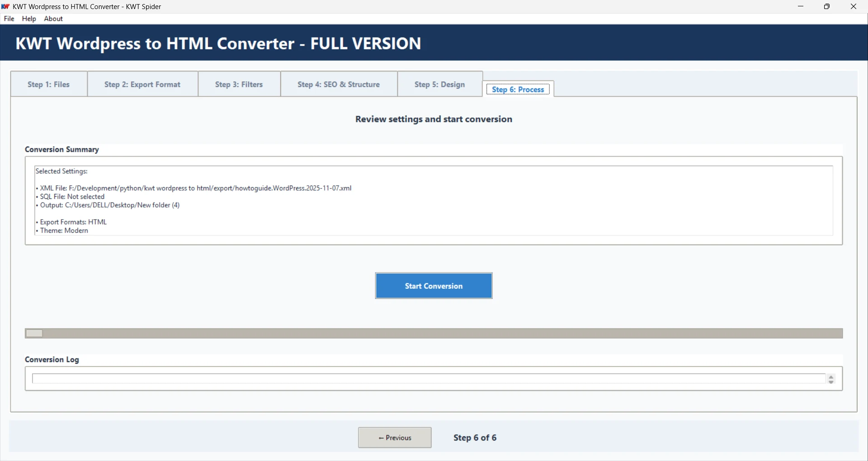Open the About menu
The image size is (868, 461).
click(x=53, y=19)
